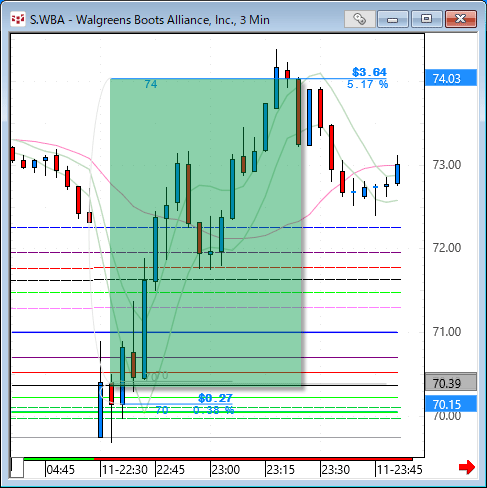
Task: Click the 70.39 gray price label
Action: pyautogui.click(x=451, y=383)
